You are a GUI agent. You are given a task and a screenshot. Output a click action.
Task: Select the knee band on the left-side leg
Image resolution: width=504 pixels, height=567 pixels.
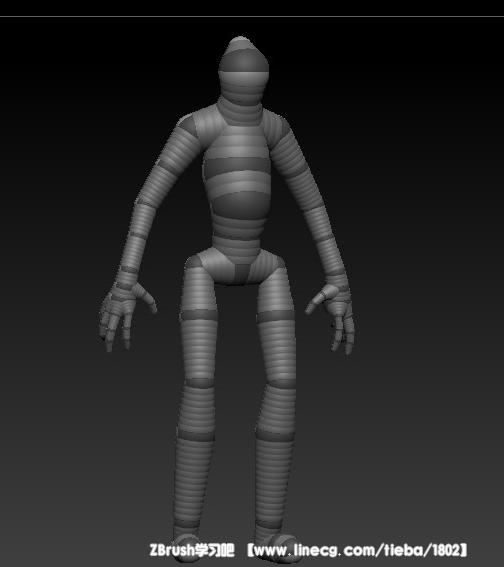200,383
